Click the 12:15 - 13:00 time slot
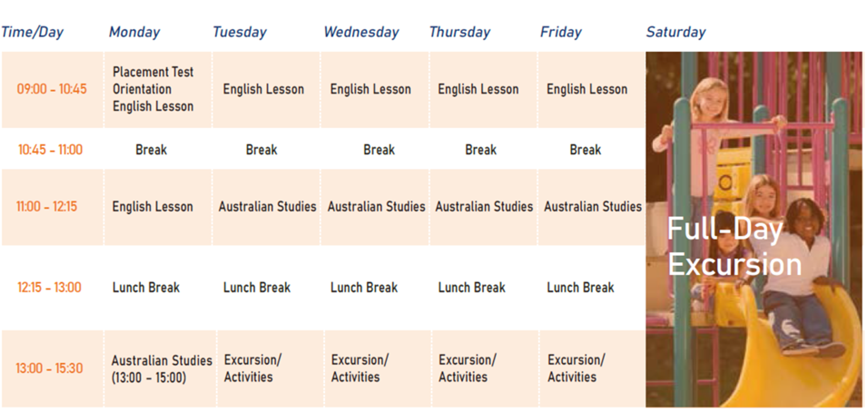 49,287
